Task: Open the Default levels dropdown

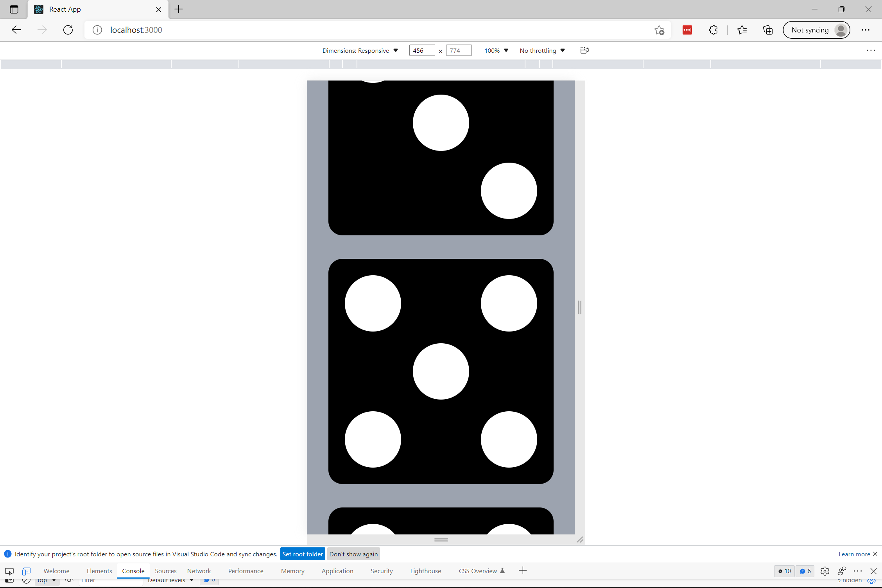Action: click(x=170, y=581)
